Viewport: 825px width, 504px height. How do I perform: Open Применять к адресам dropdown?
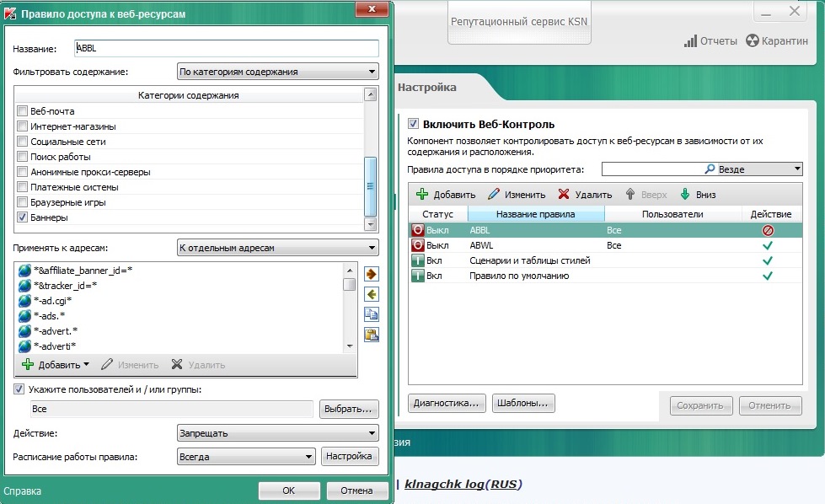[278, 248]
